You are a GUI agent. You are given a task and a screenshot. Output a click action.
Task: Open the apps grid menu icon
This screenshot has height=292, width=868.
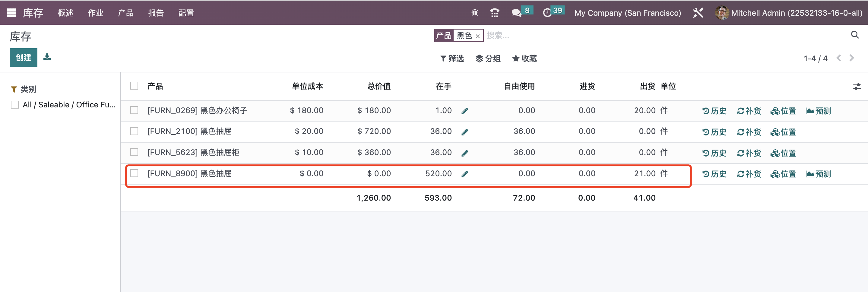tap(11, 13)
